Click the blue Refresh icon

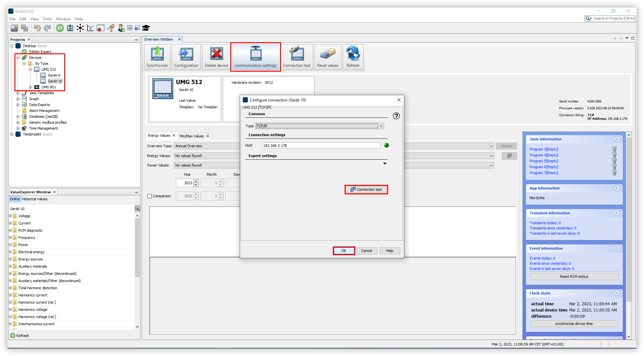353,56
